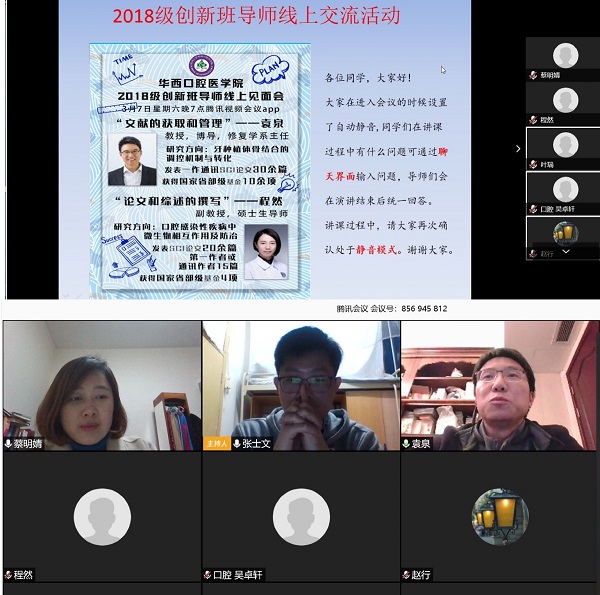Click 程然's muted mic icon in the video grid
This screenshot has width=600, height=595.
[x=9, y=575]
